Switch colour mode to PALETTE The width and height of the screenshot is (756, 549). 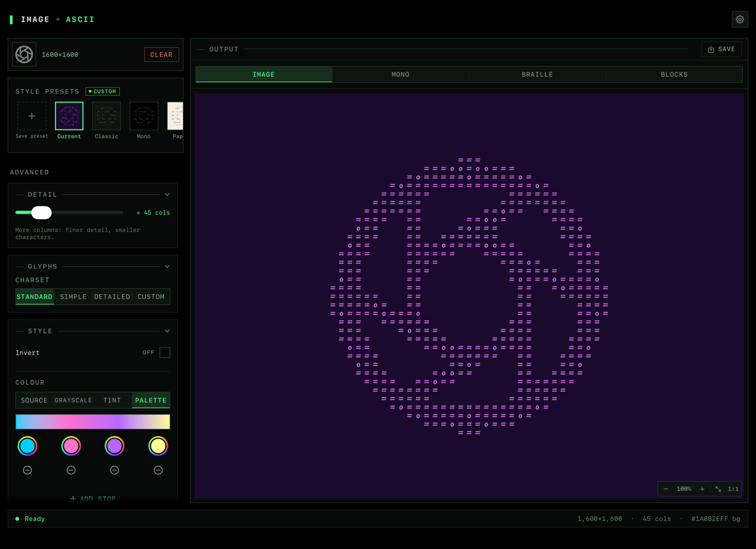pos(151,400)
